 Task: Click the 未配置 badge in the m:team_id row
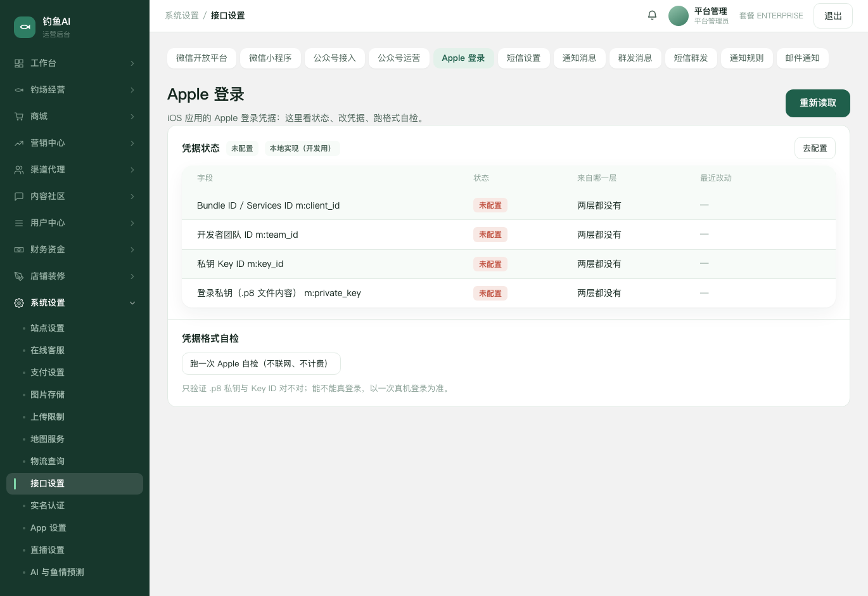(x=490, y=235)
